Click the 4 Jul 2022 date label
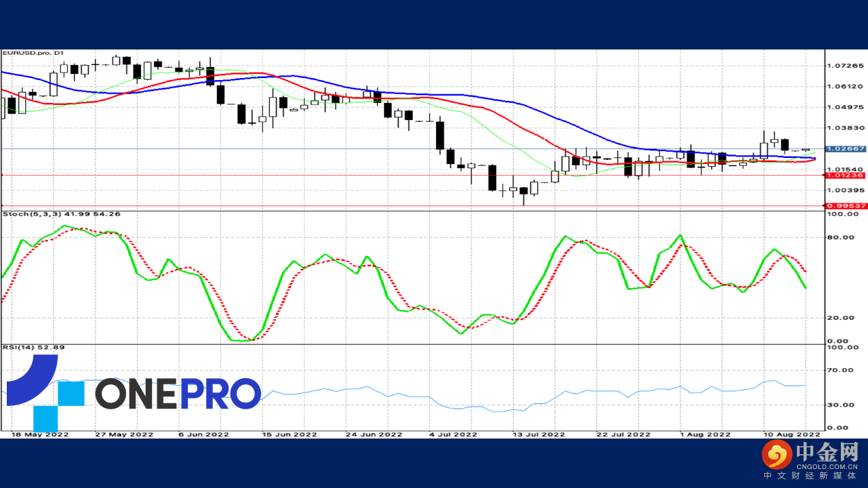868x488 pixels. tap(452, 434)
